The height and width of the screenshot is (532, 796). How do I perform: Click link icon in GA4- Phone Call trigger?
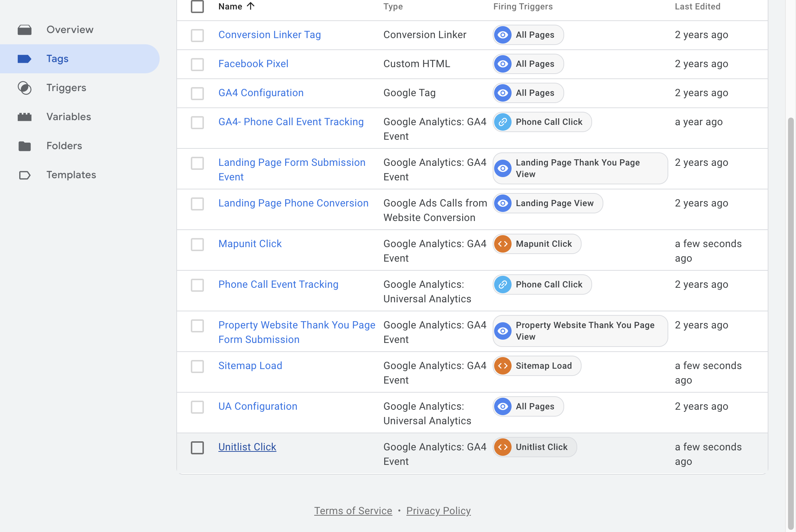click(503, 122)
